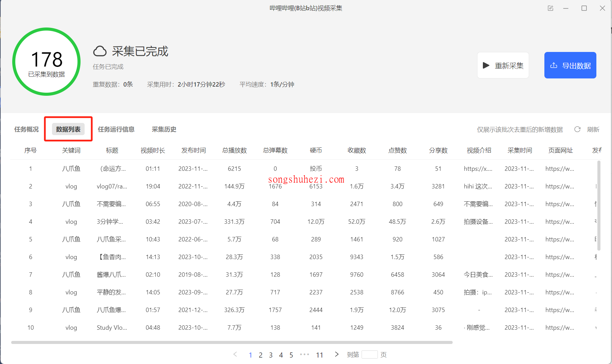Click share count '3075'
Viewport: 612px width, 364px height.
438,310
